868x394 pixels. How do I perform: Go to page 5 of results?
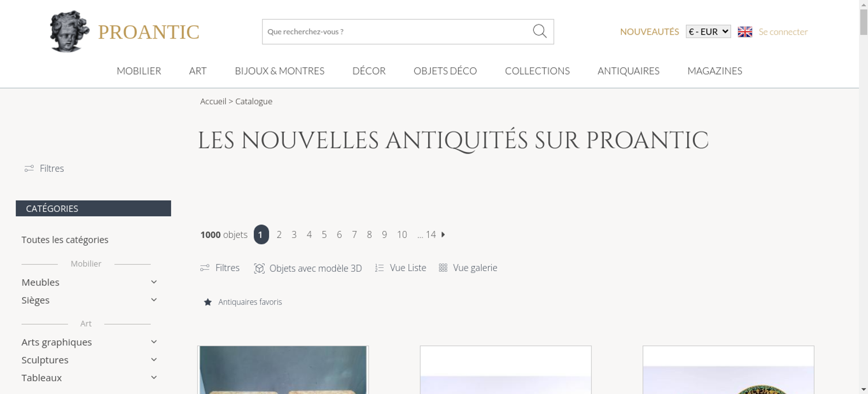[324, 235]
